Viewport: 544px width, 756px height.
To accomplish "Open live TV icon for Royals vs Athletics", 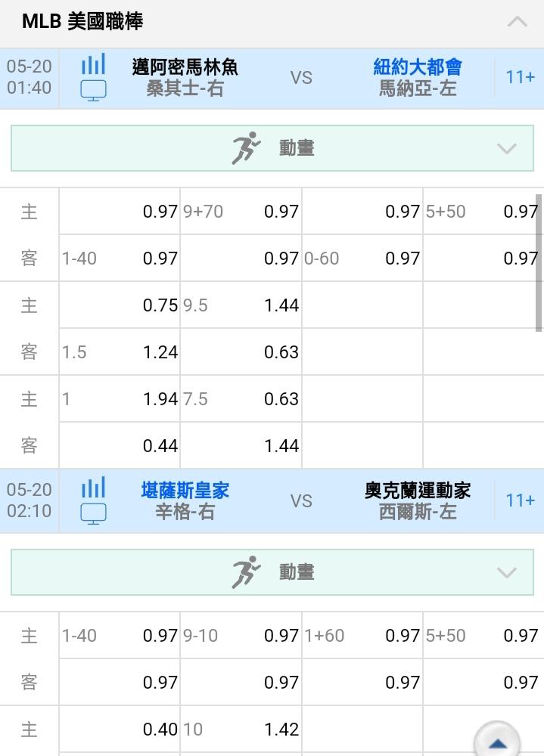I will point(93,514).
